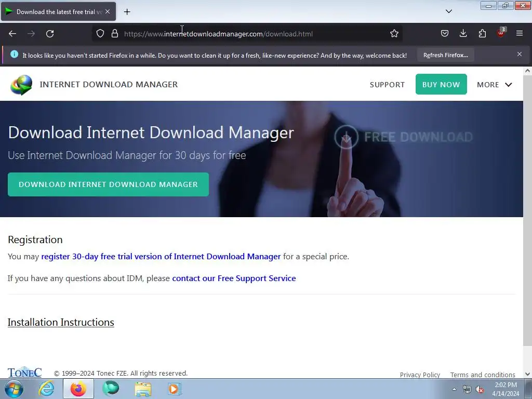Open the extensions puzzle icon
The width and height of the screenshot is (532, 399).
[x=482, y=34]
